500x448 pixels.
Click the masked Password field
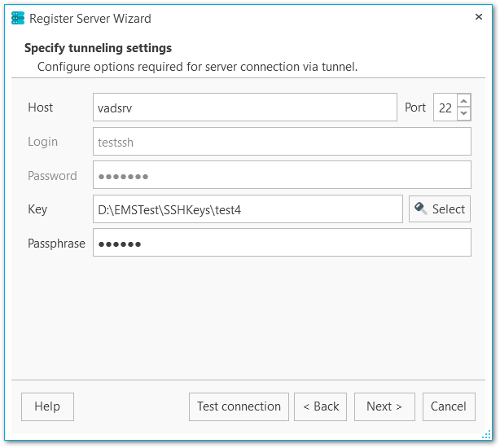coord(282,175)
